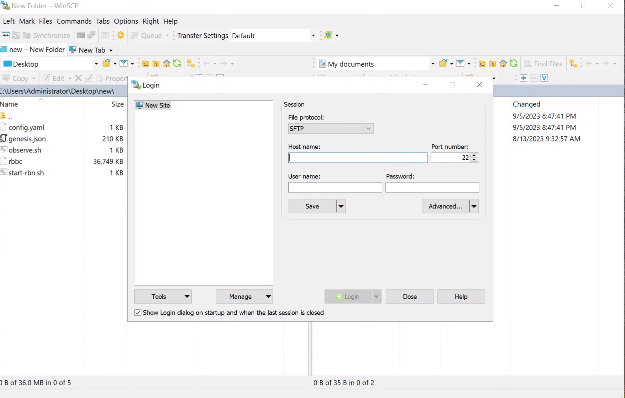Click the Manage button

click(x=240, y=296)
